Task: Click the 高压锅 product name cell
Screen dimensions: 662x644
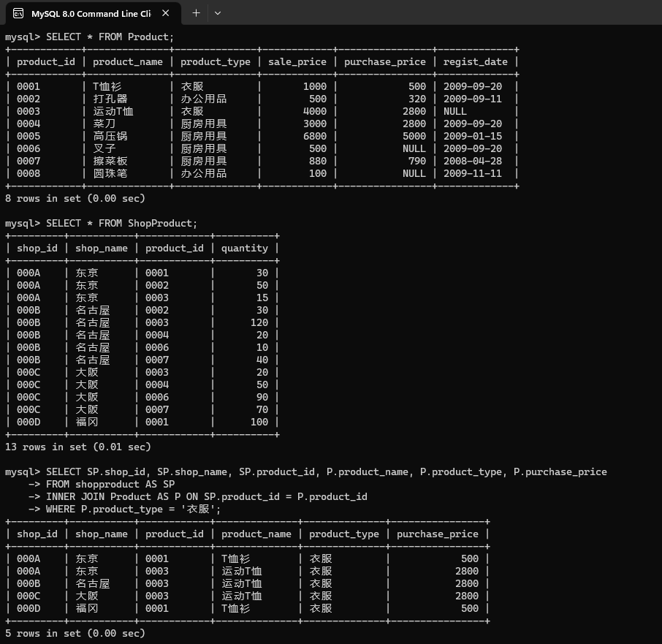Action: [x=110, y=136]
